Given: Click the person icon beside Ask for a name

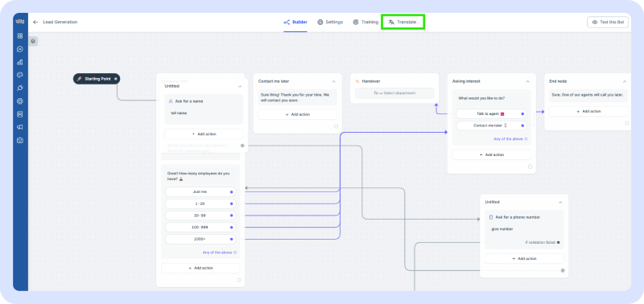Looking at the screenshot, I should [171, 101].
